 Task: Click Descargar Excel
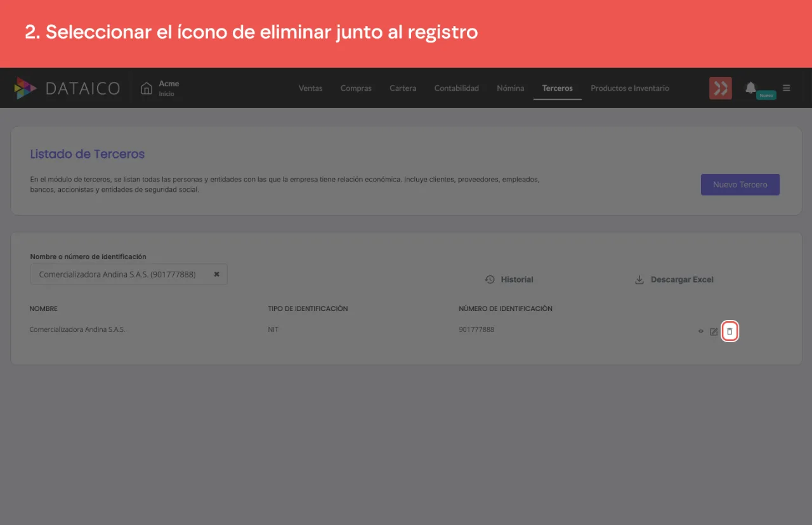point(674,279)
